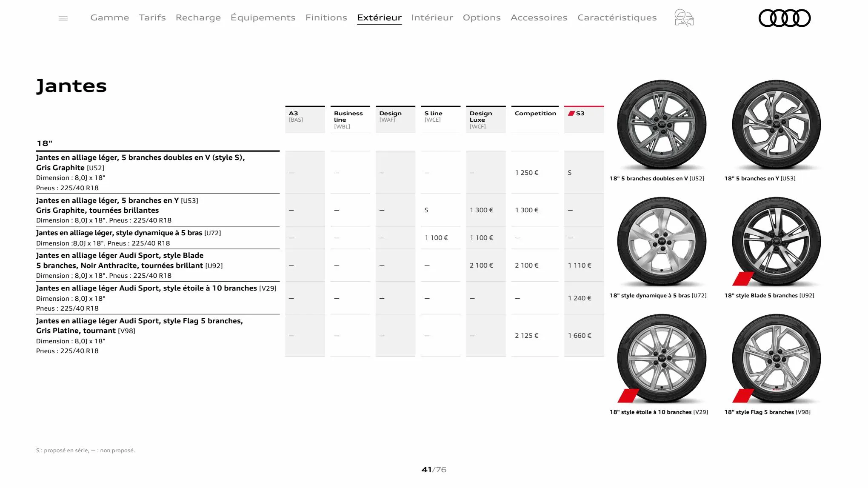Click the style dynamique à 5 bras wheel image
868x488 pixels.
662,242
